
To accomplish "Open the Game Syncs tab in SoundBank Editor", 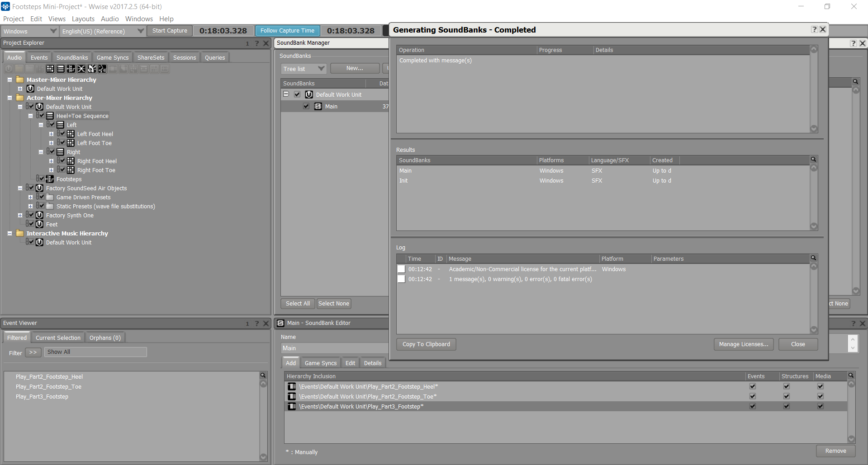I will tap(321, 363).
